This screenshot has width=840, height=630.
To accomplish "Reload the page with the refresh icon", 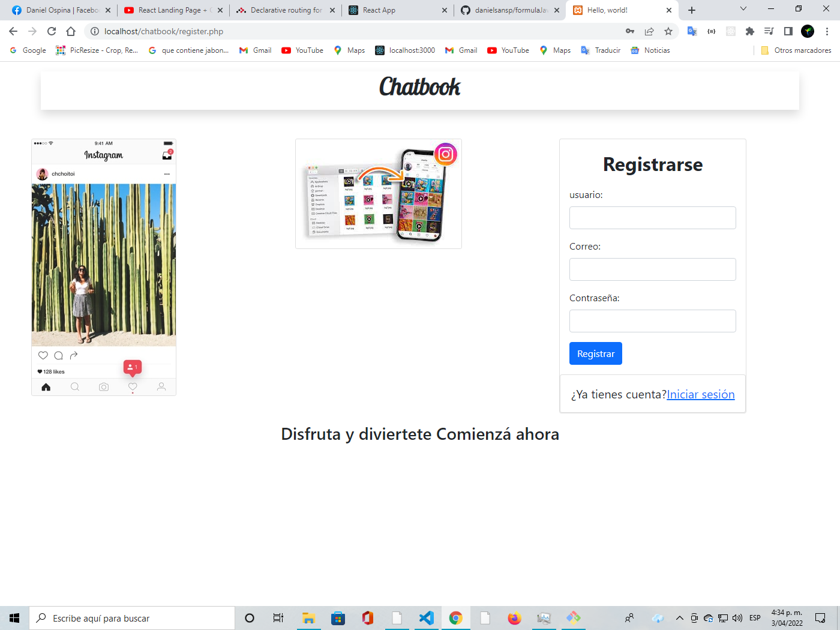I will click(51, 31).
